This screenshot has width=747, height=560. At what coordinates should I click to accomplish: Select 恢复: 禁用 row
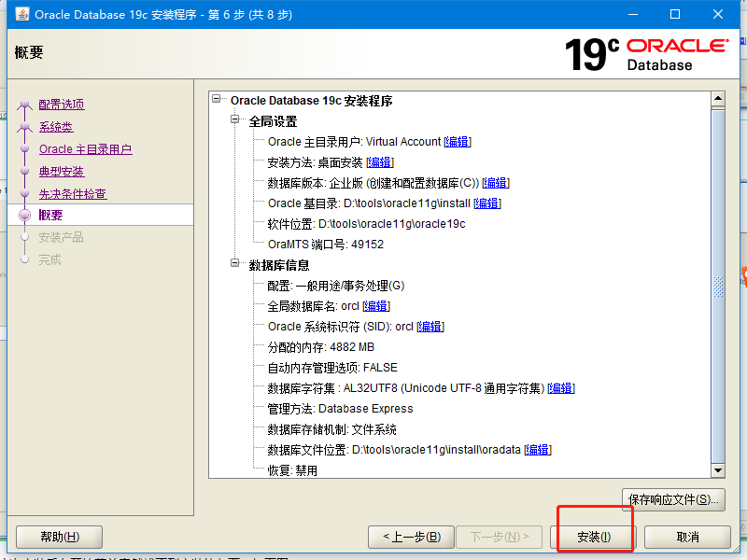292,470
